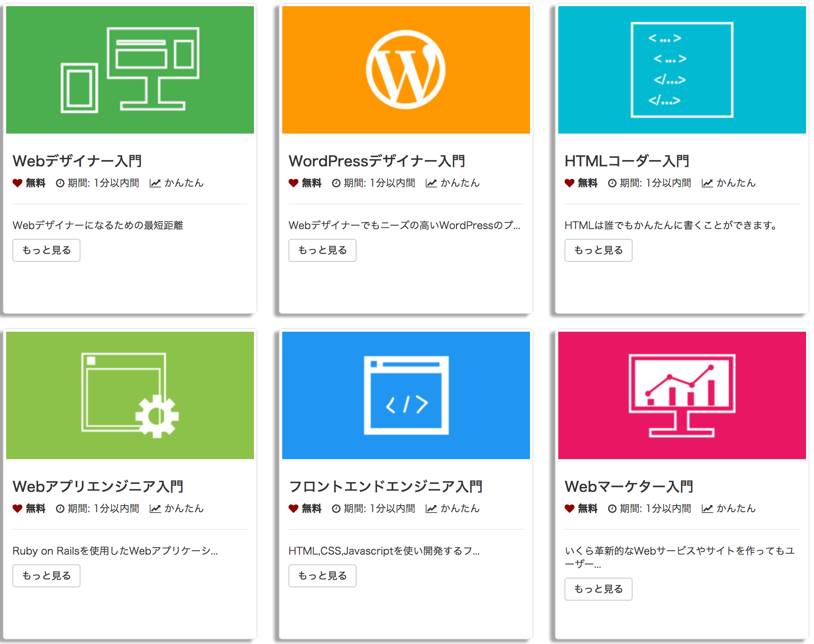
Task: Click もっと見る under WordPressデザイナー入門
Action: point(323,250)
